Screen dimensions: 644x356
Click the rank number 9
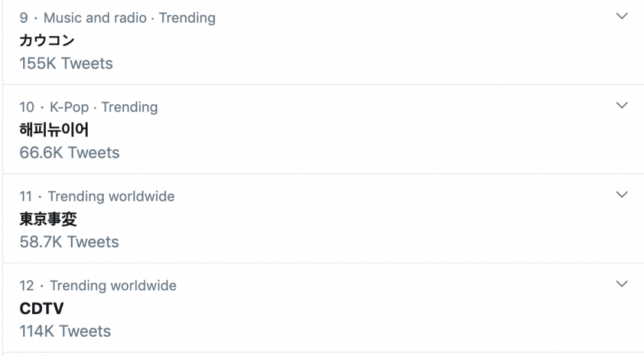tap(24, 17)
